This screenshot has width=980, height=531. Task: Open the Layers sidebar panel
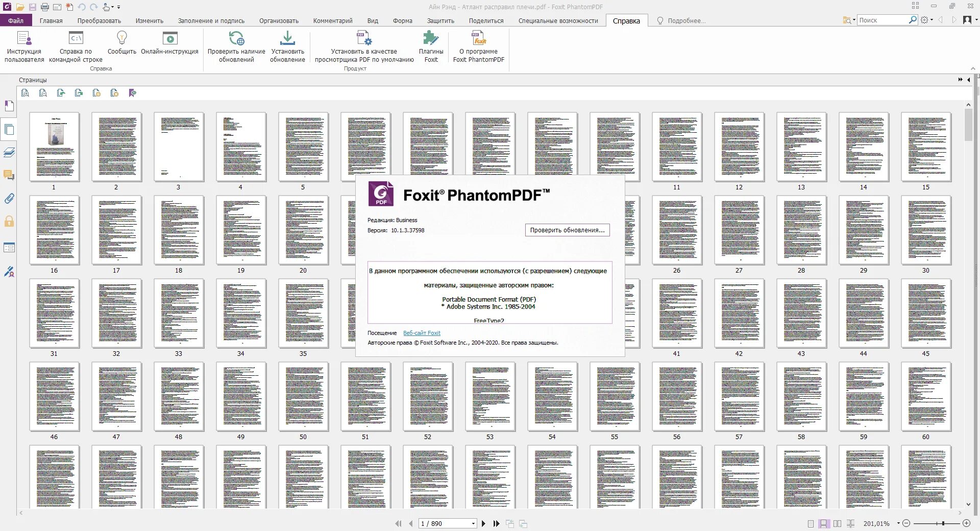tap(9, 153)
